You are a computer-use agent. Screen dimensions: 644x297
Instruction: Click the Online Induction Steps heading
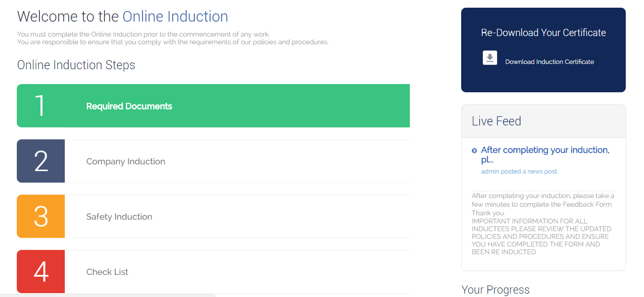pyautogui.click(x=76, y=65)
